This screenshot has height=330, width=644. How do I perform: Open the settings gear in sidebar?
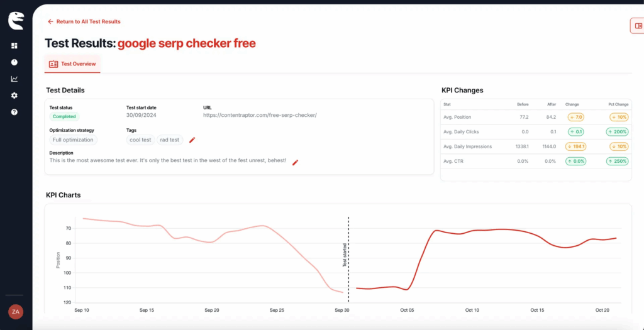(14, 96)
